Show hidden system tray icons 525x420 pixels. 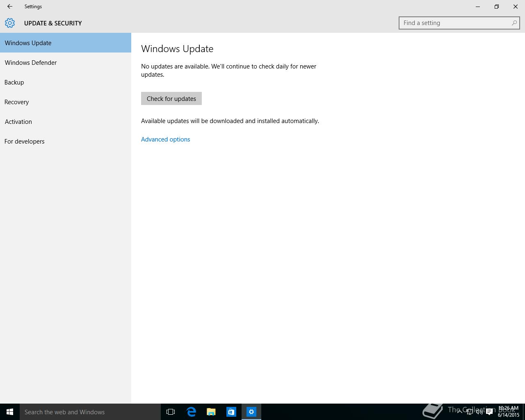click(460, 412)
